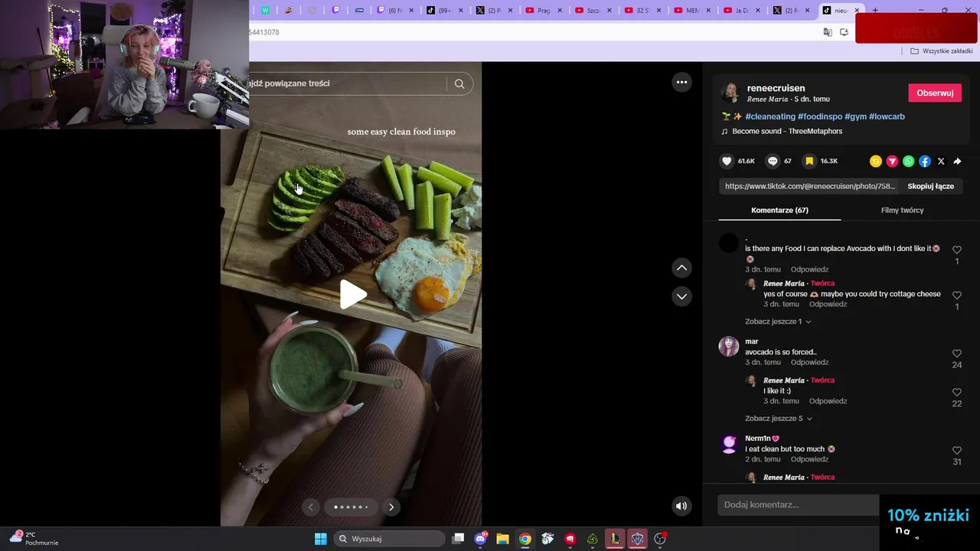Open Discord from the taskbar
This screenshot has height=551, width=980.
(480, 539)
